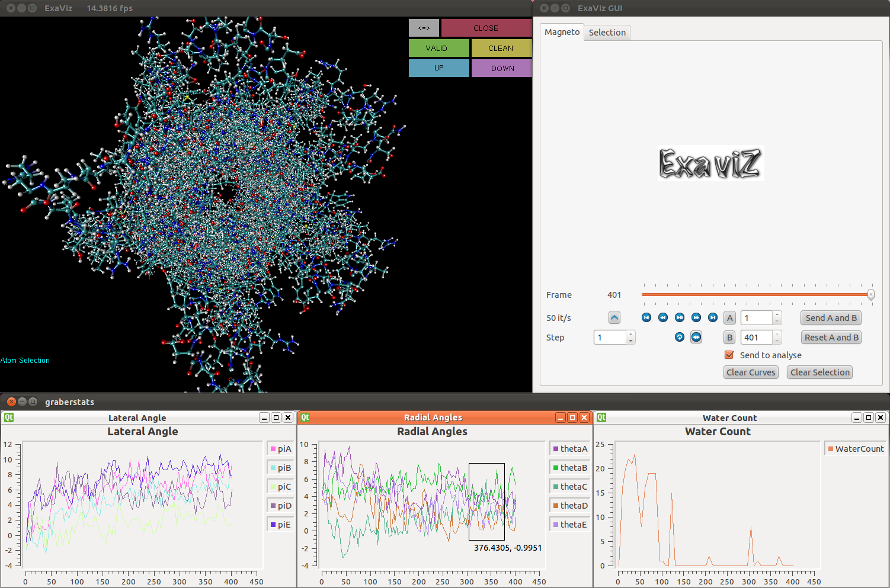The image size is (890, 588).
Task: Switch to the Selection tab
Action: 607,33
